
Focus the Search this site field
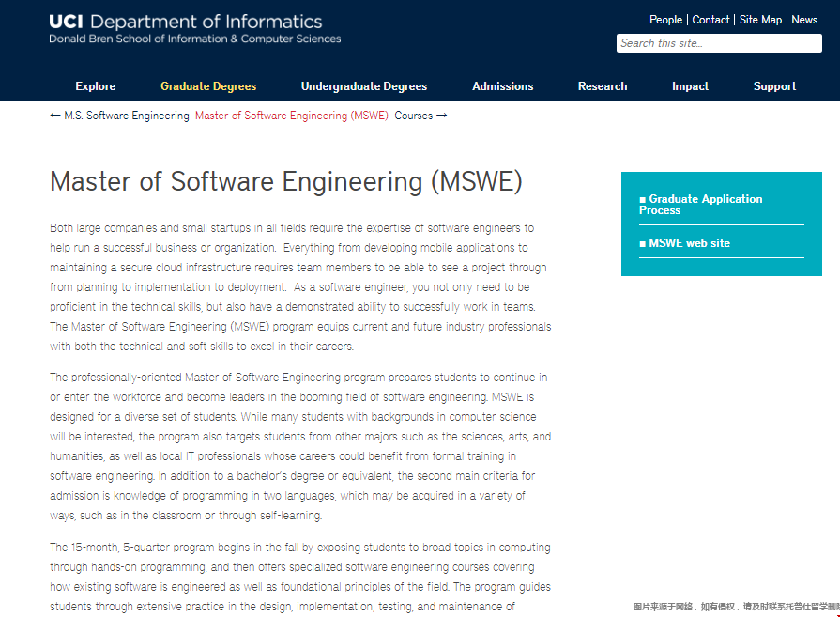pyautogui.click(x=719, y=43)
